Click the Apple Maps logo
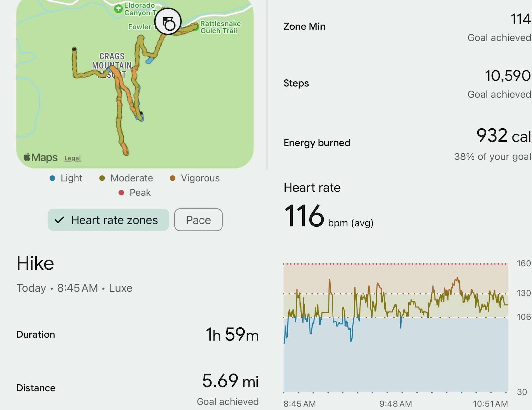This screenshot has height=410, width=532. point(40,157)
